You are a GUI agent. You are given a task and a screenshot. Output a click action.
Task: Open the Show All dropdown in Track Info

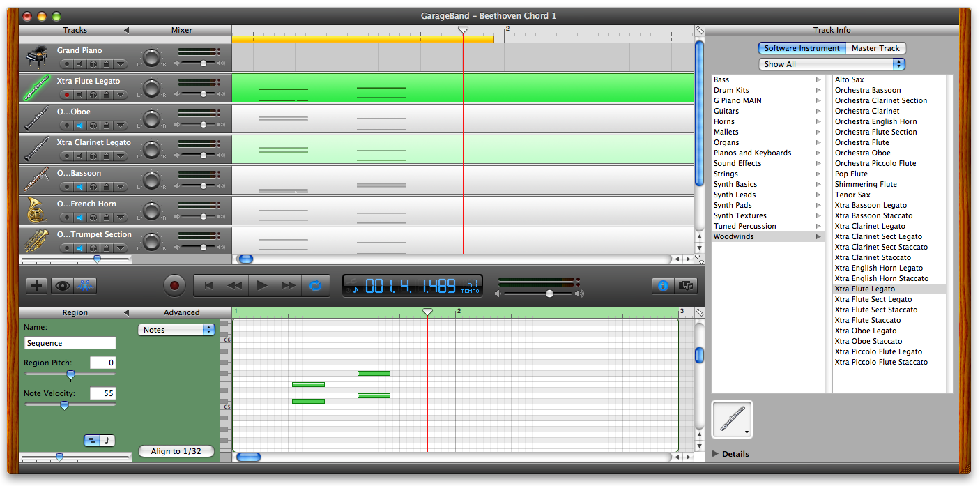tap(832, 64)
